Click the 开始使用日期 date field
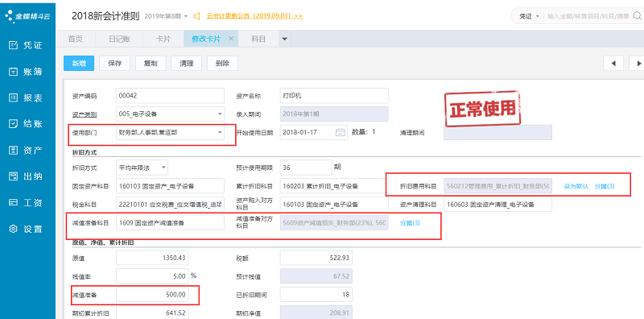644x319 pixels. click(314, 132)
